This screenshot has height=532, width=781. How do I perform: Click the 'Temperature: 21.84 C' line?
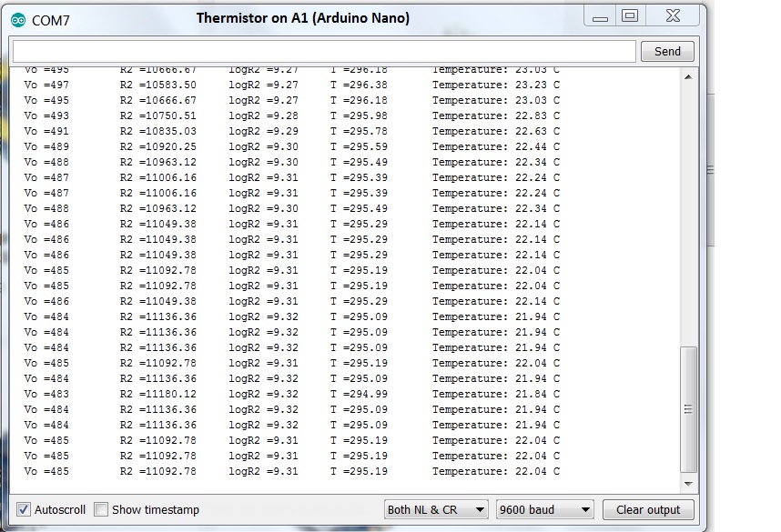point(495,394)
